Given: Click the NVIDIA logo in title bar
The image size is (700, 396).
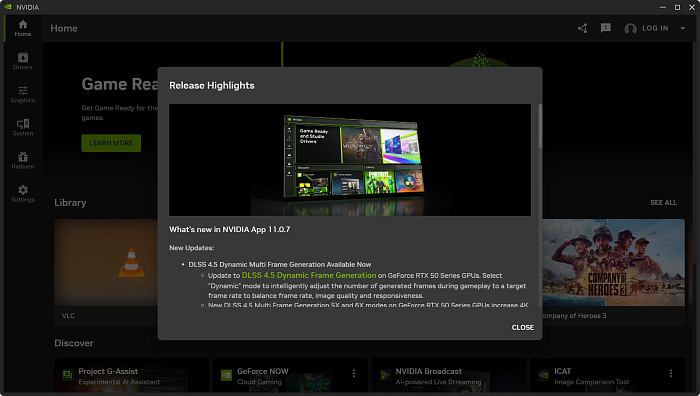Looking at the screenshot, I should click(8, 7).
